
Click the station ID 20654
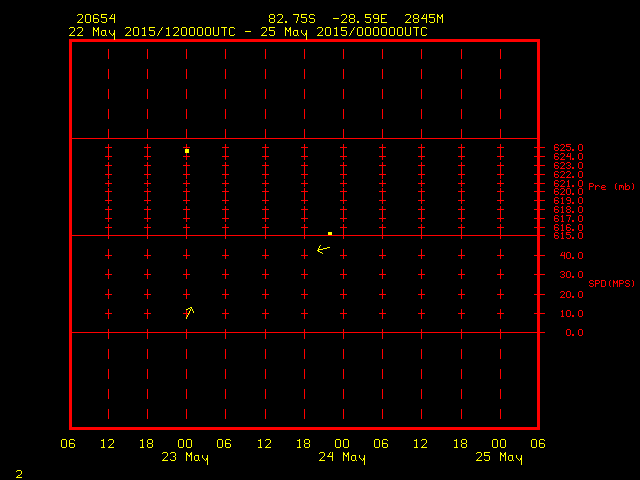[96, 19]
